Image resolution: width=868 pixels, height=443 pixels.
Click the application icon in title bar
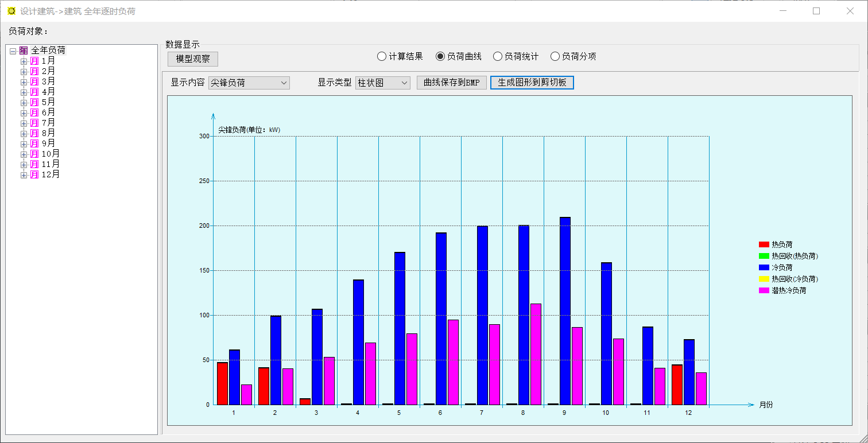coord(11,11)
